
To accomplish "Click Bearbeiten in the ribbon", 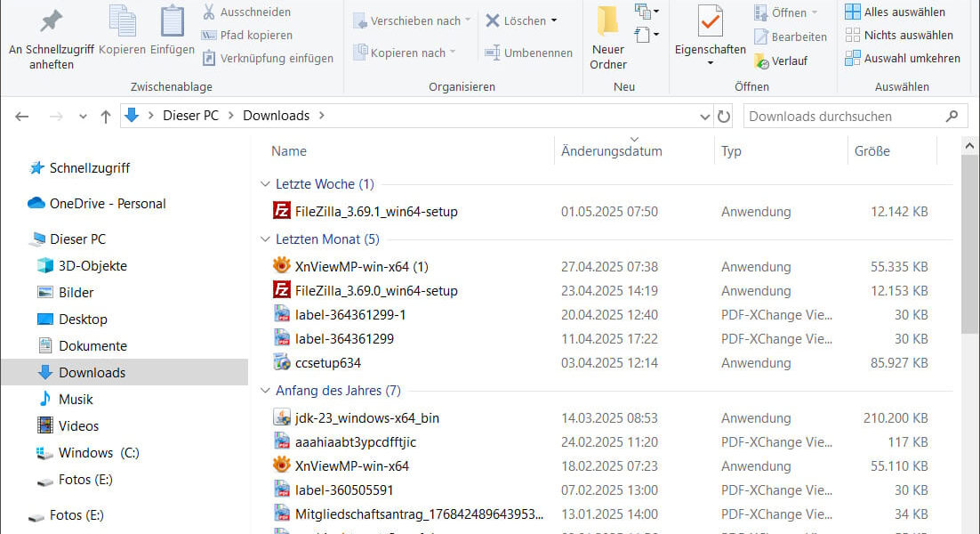I will pyautogui.click(x=791, y=36).
